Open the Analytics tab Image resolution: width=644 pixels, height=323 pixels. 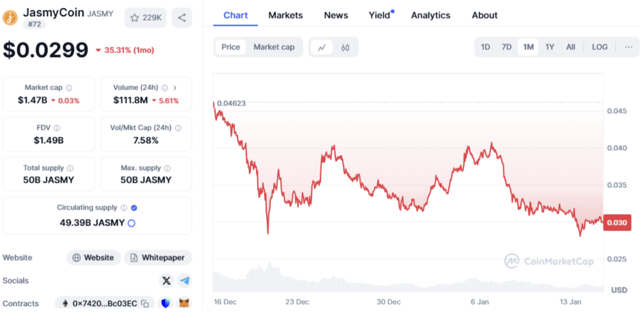(x=430, y=15)
